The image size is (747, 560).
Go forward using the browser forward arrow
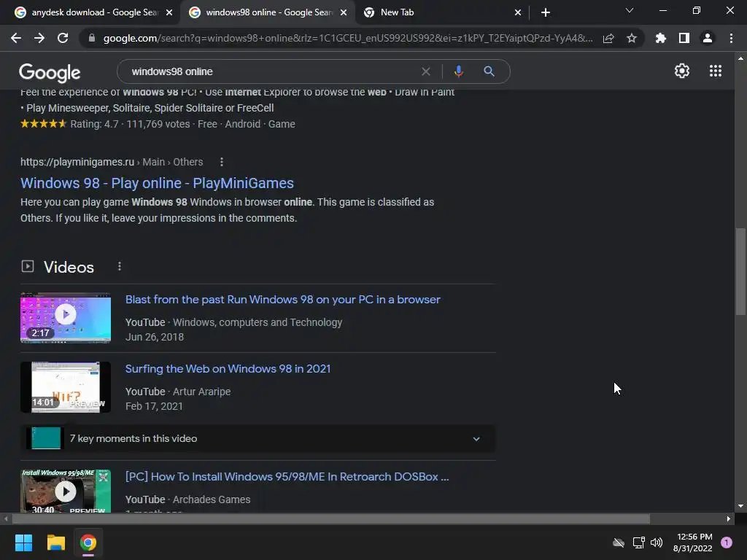click(39, 38)
